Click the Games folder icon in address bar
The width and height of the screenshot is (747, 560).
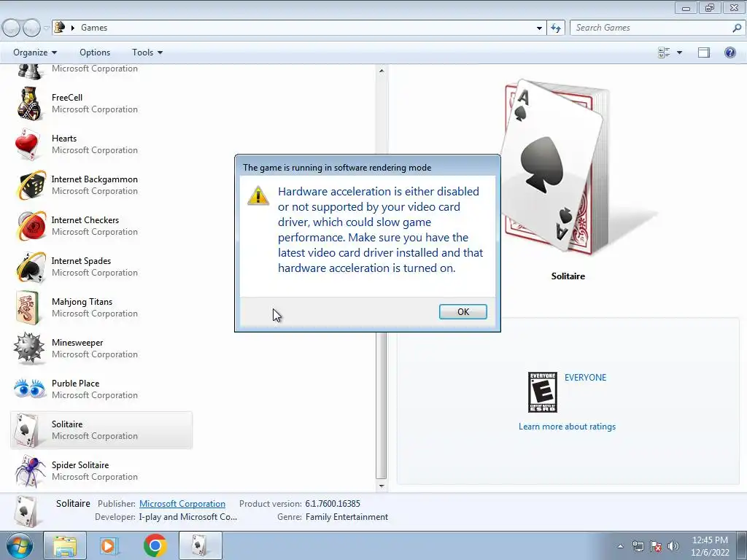coord(60,27)
